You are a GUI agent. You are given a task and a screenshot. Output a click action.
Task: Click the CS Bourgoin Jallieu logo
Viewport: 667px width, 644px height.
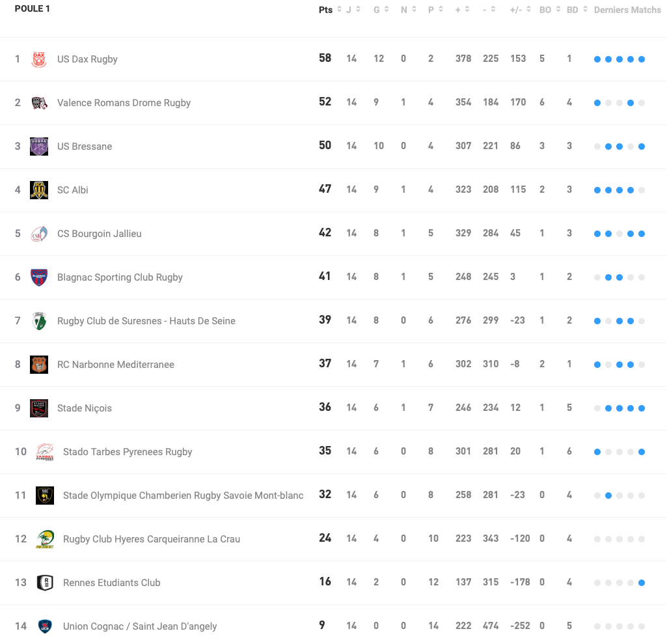[39, 233]
